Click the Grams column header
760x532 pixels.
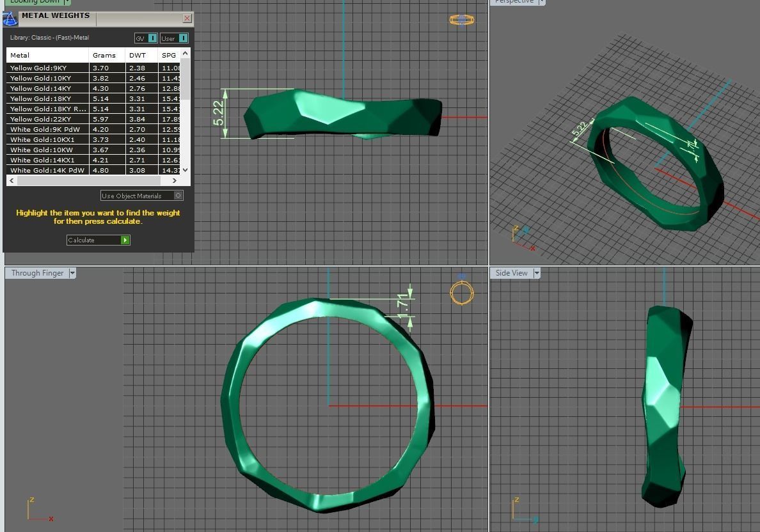click(x=107, y=55)
